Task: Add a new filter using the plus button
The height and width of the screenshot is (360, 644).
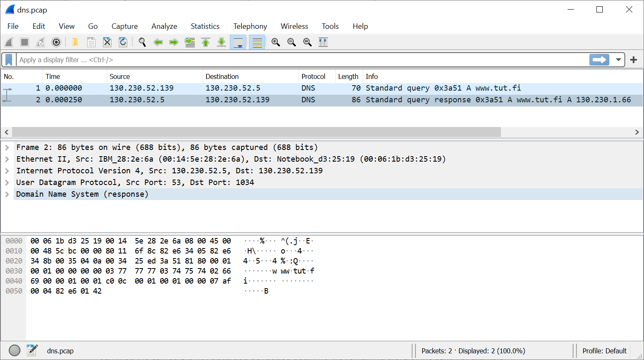Action: (x=633, y=59)
